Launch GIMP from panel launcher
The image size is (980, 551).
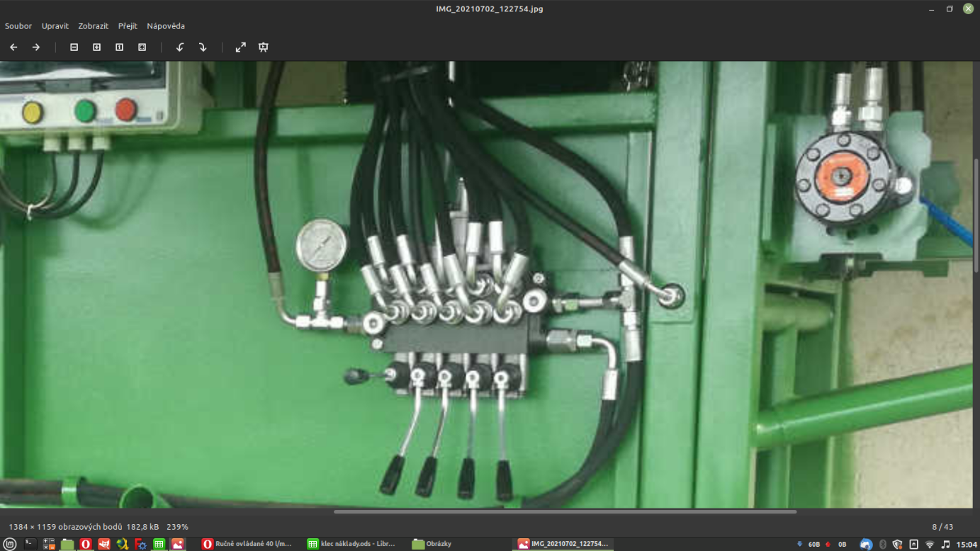104,544
